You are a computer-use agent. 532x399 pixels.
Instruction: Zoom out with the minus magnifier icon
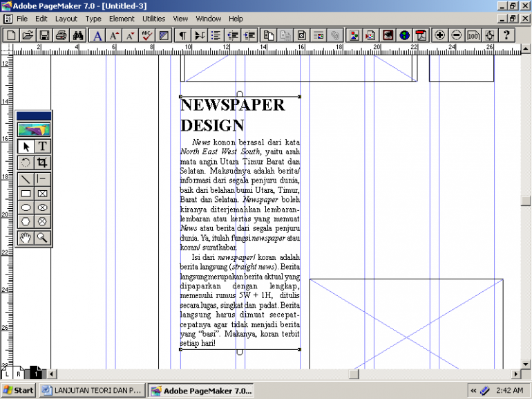point(456,35)
